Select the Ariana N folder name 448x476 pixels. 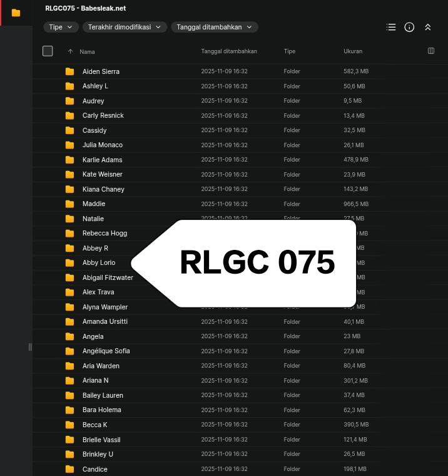96,380
